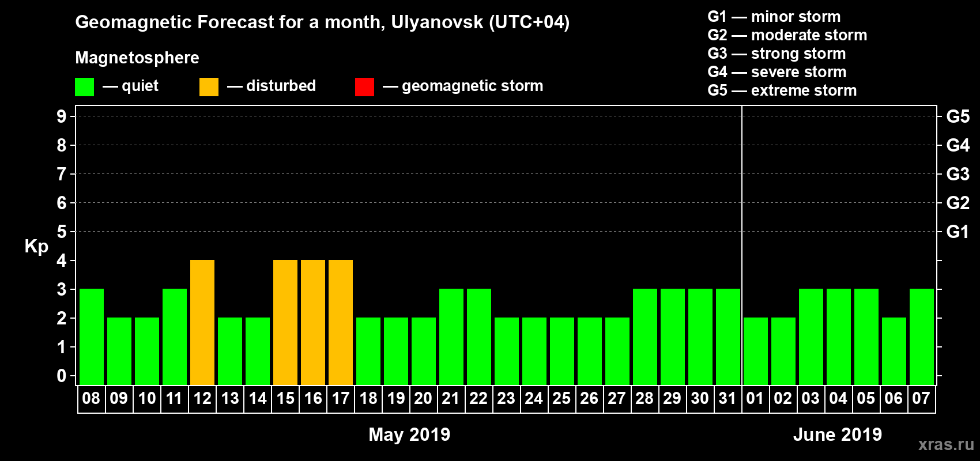Click the date label 12

click(x=202, y=398)
